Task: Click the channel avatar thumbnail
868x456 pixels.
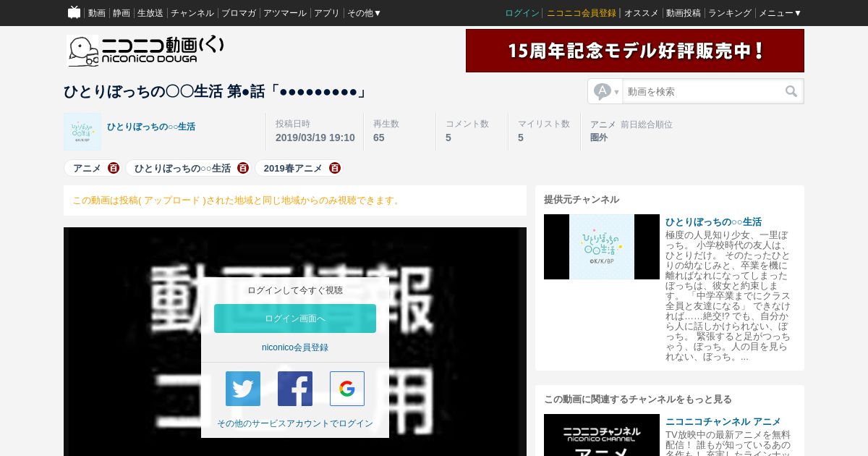Action: [82, 132]
